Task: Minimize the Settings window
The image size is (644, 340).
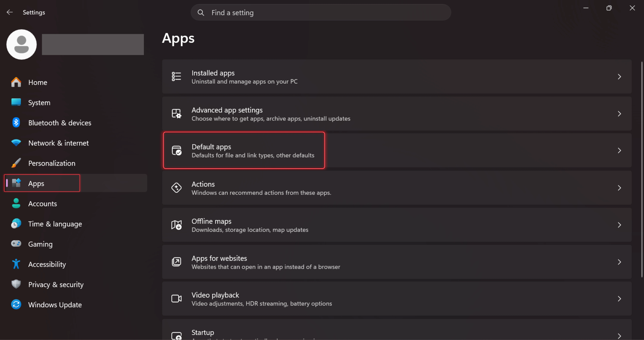Action: (586, 8)
